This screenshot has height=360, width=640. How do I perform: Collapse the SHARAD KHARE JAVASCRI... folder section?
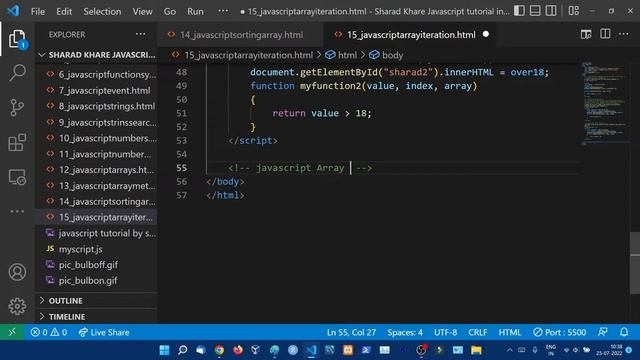[97, 55]
